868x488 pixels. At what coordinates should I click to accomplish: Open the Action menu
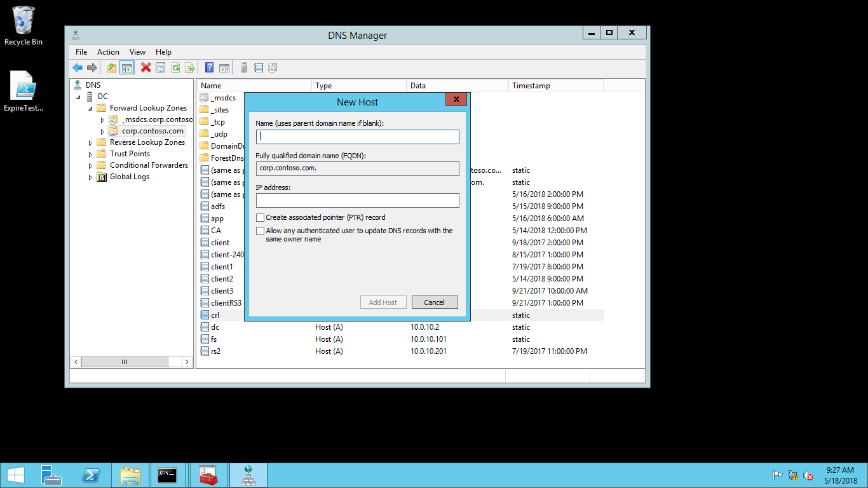pos(108,51)
